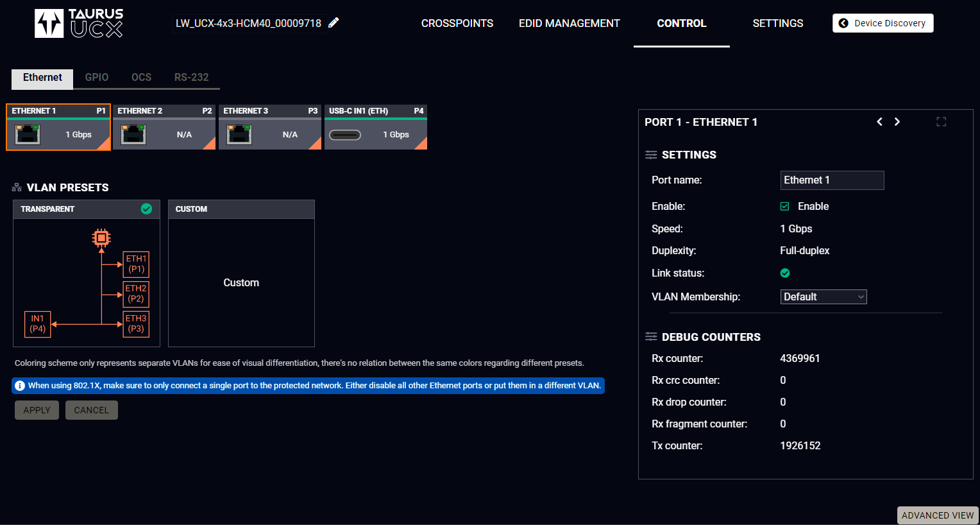Toggle the port Enable checkbox

784,207
